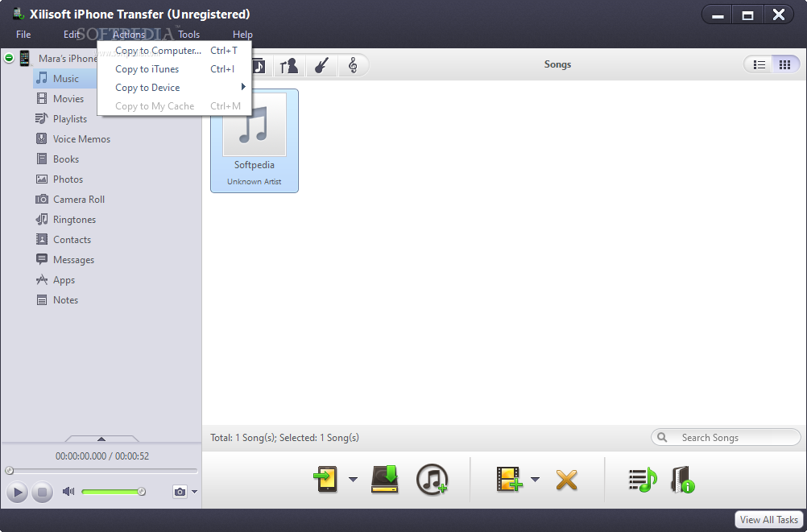Click the copy to computer drive icon
The image size is (807, 532).
click(x=385, y=479)
